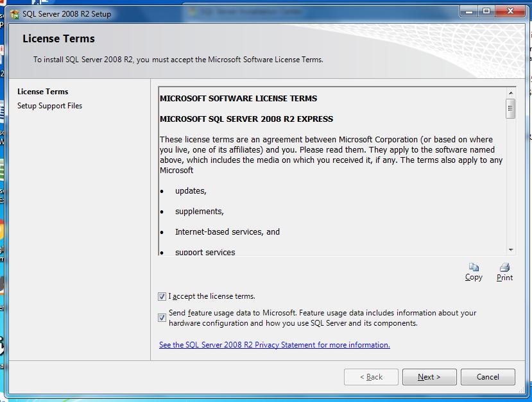Click SQL Server Setup title bar icon
Viewport: 532px width, 402px height.
(15, 14)
